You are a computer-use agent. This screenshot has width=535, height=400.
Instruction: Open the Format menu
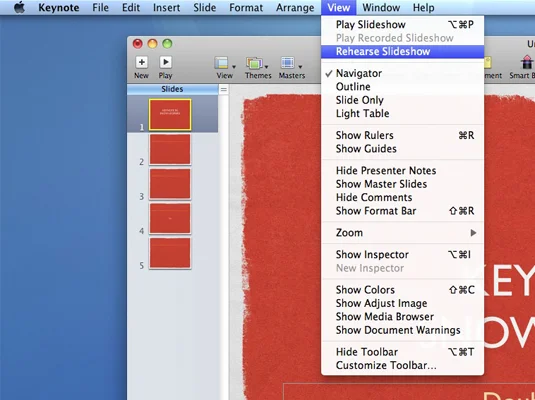coord(246,8)
